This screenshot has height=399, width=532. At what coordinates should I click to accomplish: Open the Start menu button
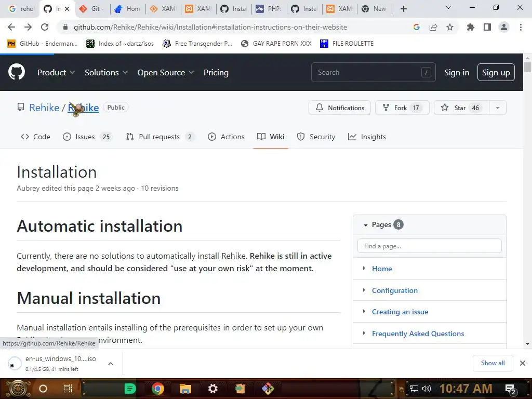pyautogui.click(x=18, y=389)
